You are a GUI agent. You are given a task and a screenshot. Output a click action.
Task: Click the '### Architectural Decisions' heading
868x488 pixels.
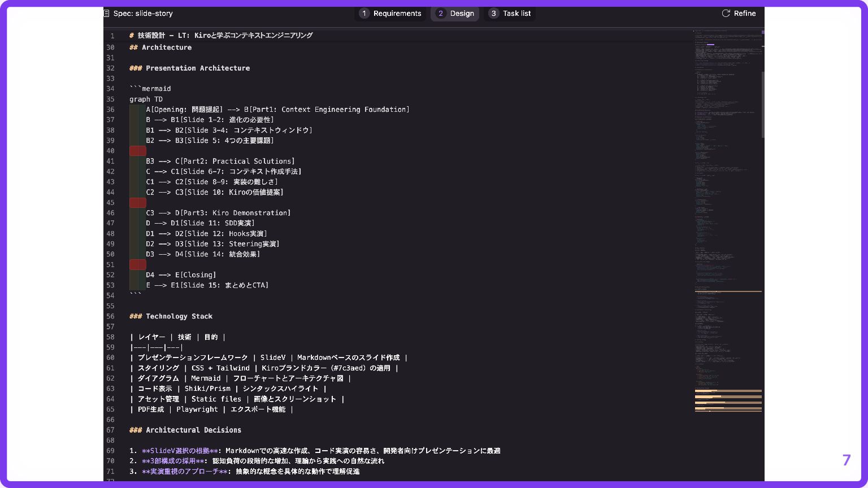point(185,430)
